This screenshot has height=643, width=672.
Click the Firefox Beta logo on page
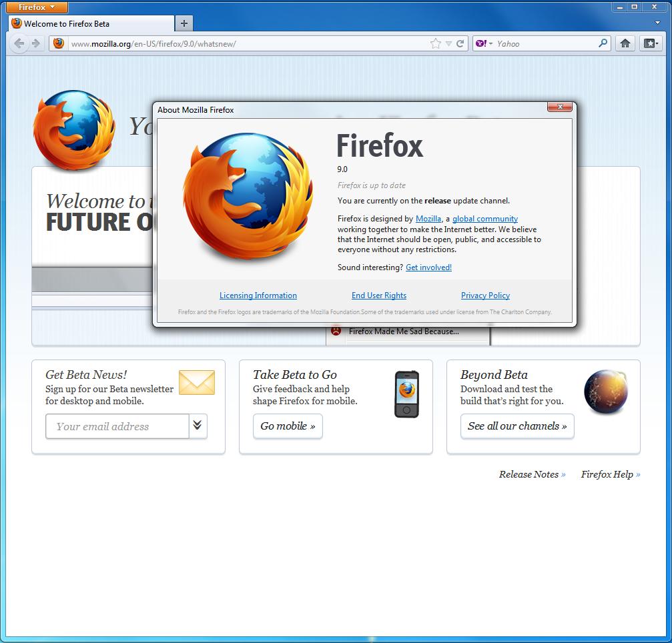tap(74, 130)
